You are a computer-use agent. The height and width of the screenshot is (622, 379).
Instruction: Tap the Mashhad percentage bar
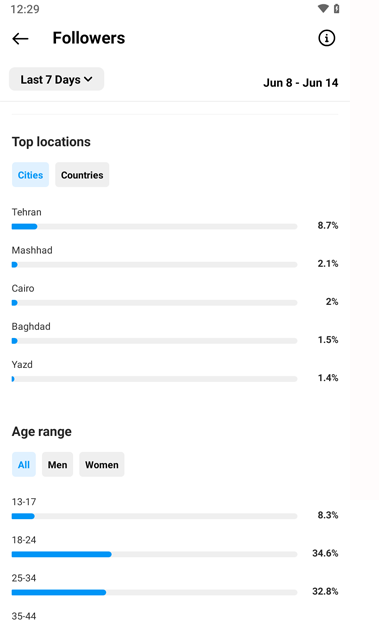coord(154,265)
